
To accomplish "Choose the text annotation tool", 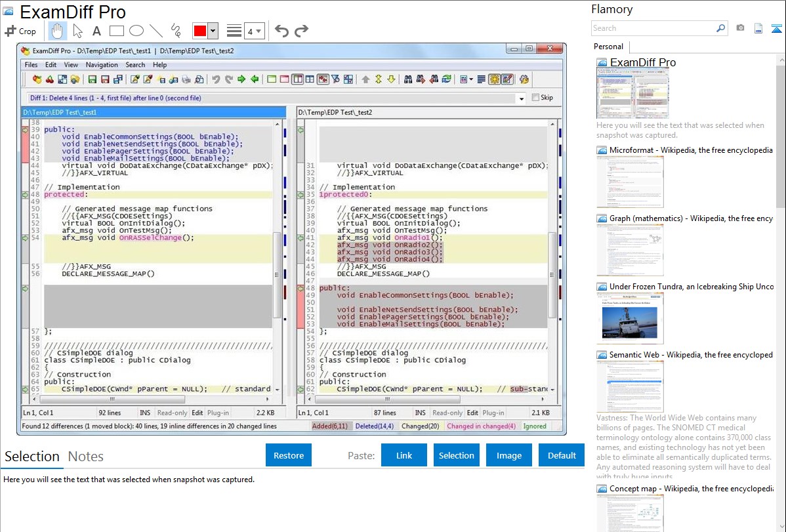I will (x=96, y=31).
